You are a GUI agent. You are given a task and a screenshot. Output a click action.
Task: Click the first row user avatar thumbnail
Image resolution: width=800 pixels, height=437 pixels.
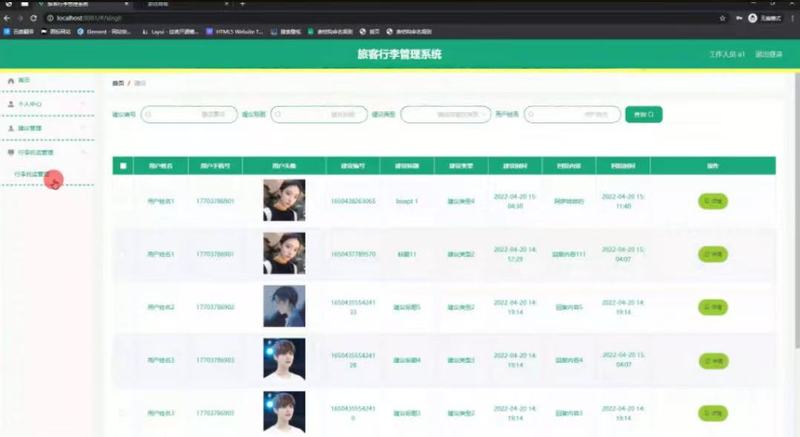point(284,200)
